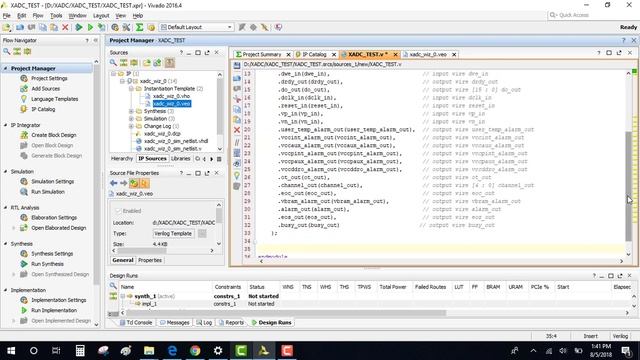Image resolution: width=640 pixels, height=360 pixels.
Task: Toggle line comments with the // icon
Action: pyautogui.click(x=237, y=142)
